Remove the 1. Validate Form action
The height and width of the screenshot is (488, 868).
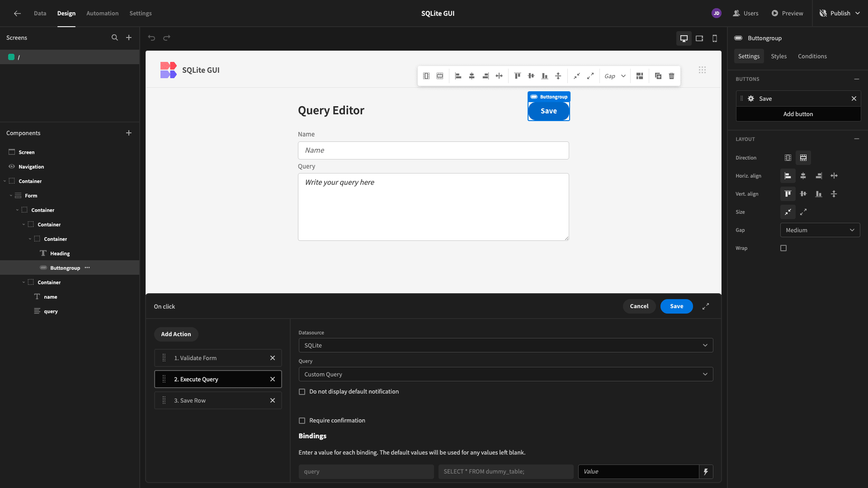point(273,358)
